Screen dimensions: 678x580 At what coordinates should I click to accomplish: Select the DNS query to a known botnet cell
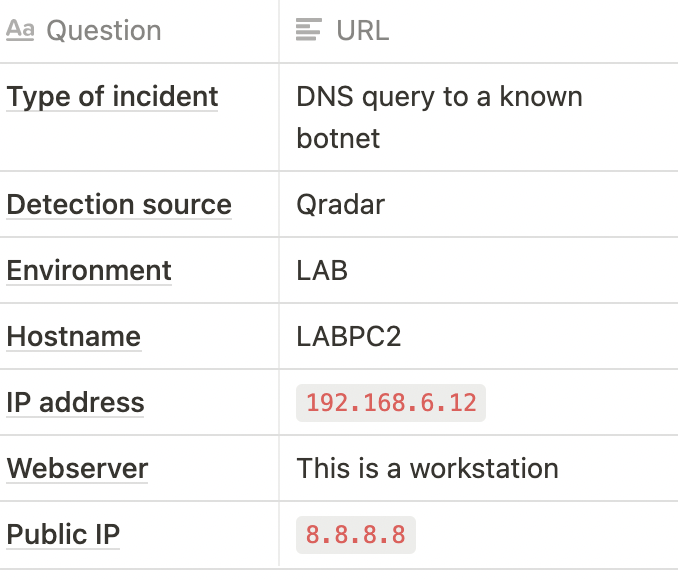click(479, 117)
